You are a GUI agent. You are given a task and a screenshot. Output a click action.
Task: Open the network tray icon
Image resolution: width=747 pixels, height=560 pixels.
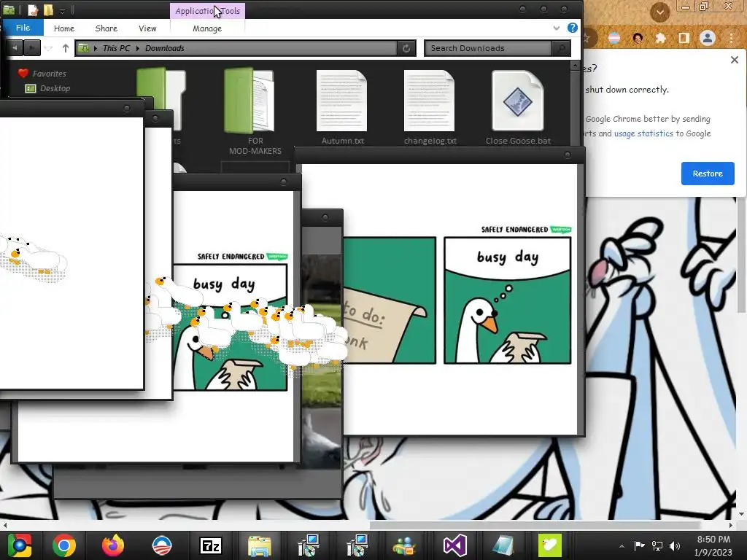point(657,545)
